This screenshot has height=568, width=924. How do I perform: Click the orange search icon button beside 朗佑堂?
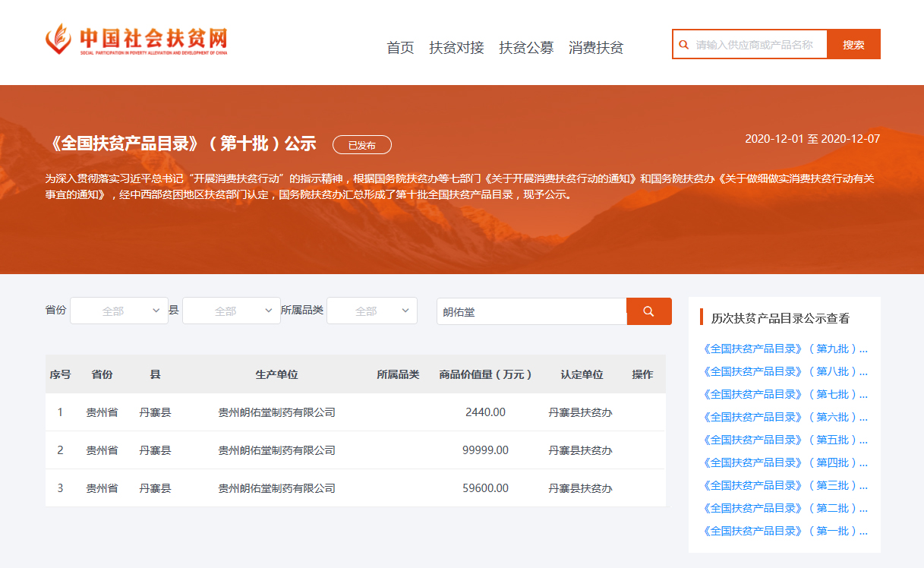(x=648, y=311)
